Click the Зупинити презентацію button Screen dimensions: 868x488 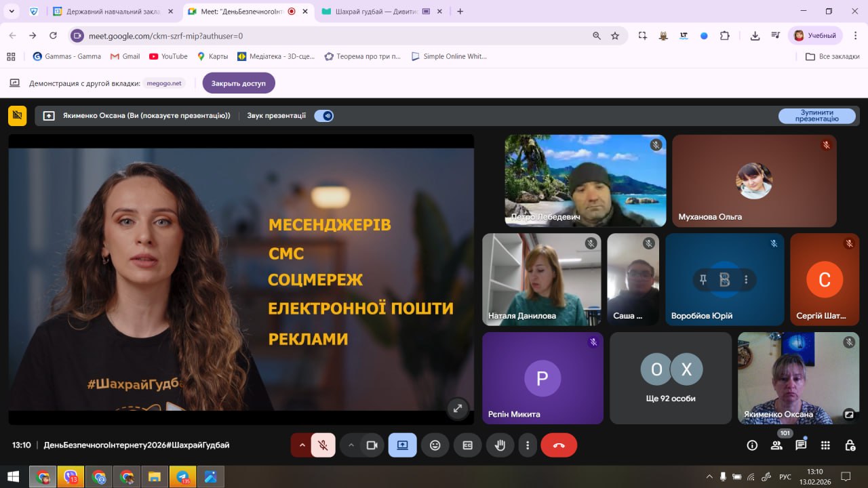click(x=816, y=116)
